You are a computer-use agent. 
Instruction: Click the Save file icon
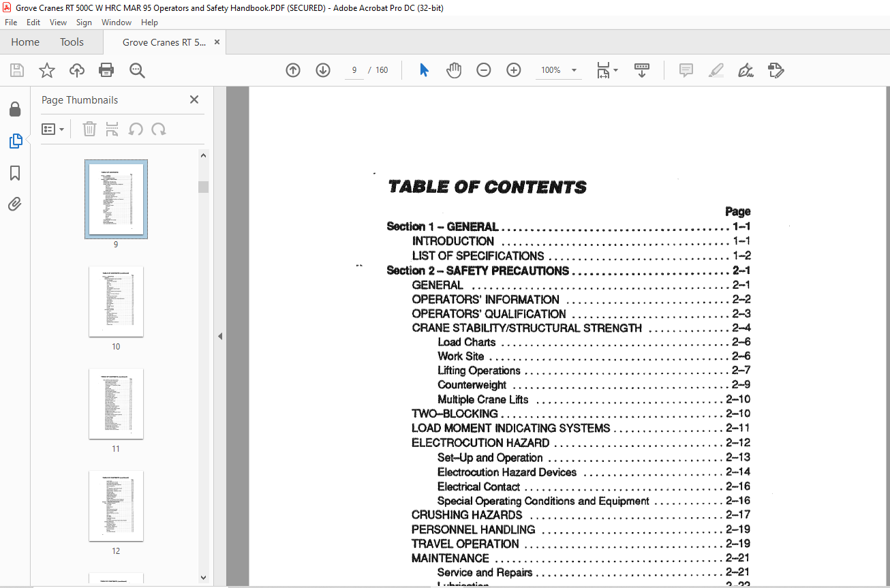[x=17, y=70]
